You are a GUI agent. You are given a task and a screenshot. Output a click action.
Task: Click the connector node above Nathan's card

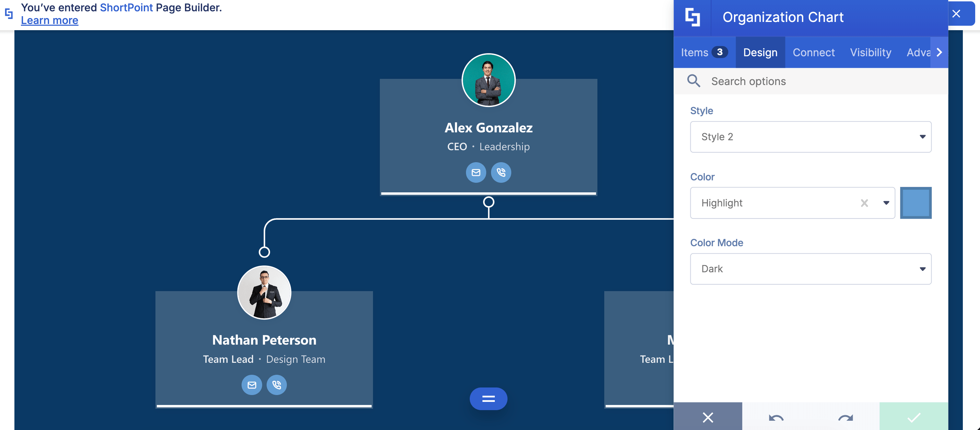(x=265, y=252)
